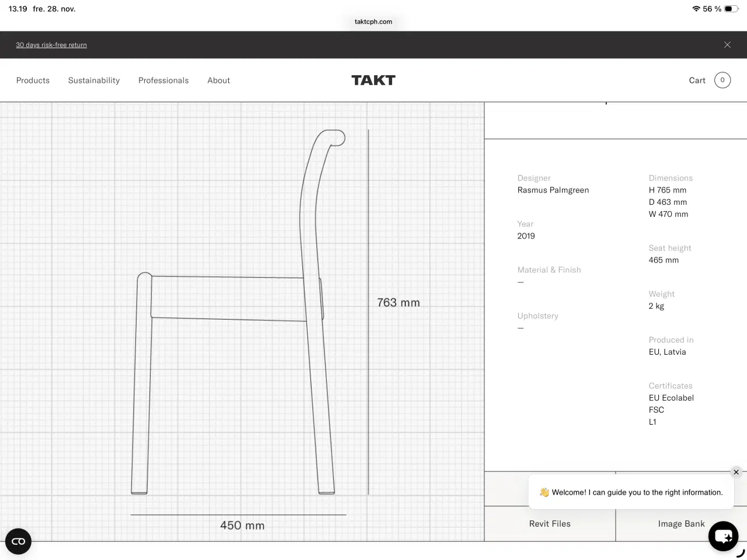Open the chat assistant widget
The image size is (747, 560).
[723, 536]
